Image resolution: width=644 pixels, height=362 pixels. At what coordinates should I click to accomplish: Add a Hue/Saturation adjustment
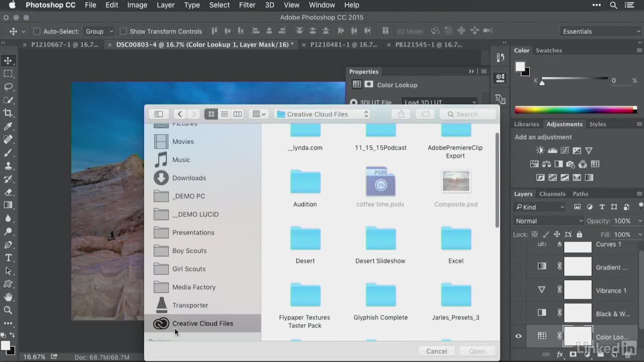click(x=534, y=164)
